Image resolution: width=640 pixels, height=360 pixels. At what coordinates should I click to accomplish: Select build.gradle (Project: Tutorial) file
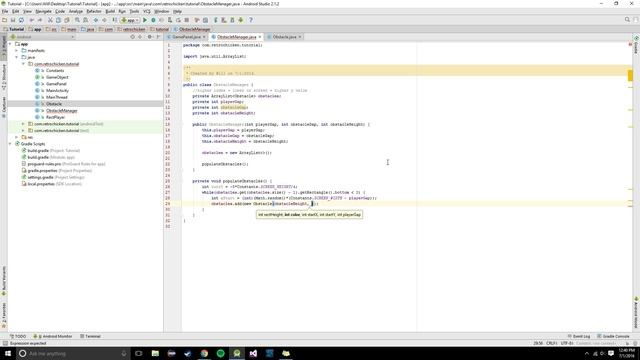(53, 151)
